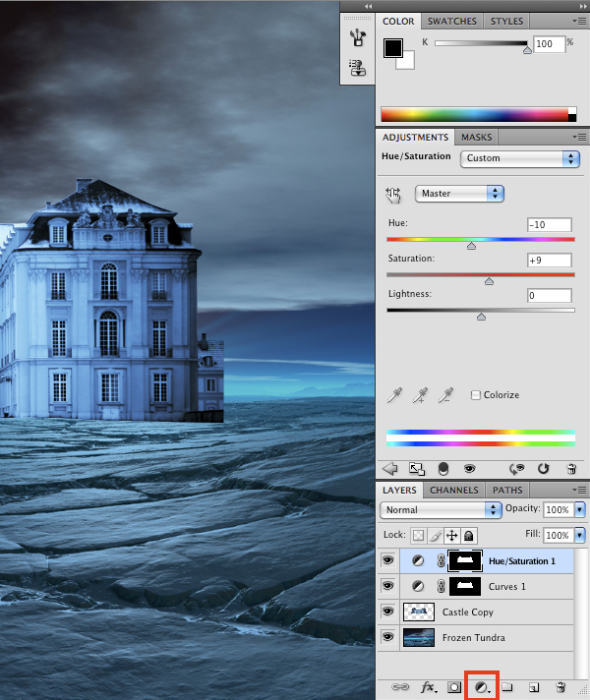590x700 pixels.
Task: Open the Hue/Saturation Custom preset dropdown
Action: click(520, 158)
